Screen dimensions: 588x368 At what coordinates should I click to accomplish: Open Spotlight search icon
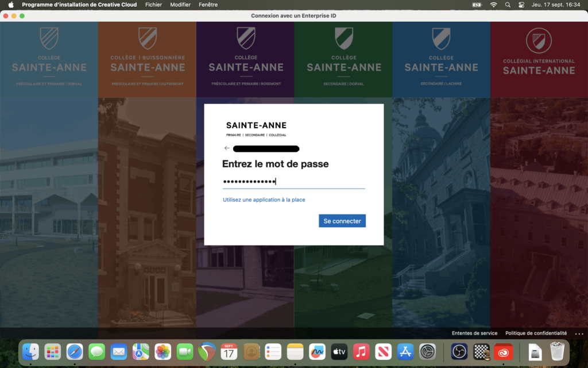(508, 5)
